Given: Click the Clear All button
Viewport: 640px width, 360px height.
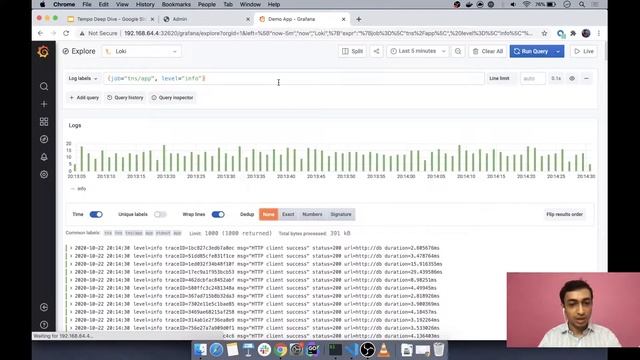Looking at the screenshot, I should point(488,51).
